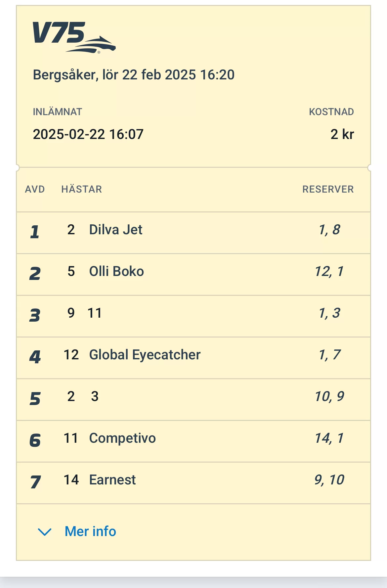
Task: Click the HÄSTAR column header
Action: tap(82, 189)
